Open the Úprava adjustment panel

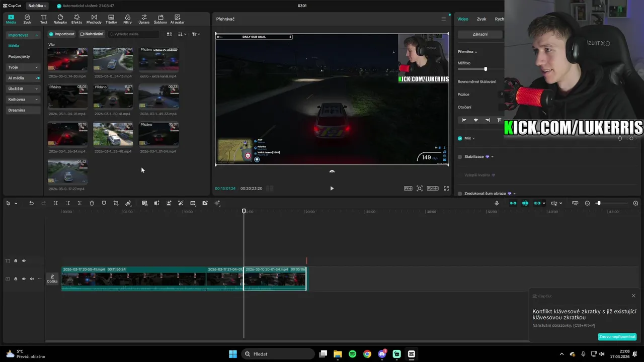click(144, 19)
